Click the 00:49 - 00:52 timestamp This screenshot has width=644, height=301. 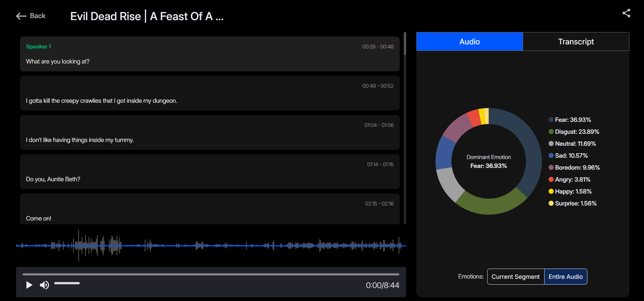click(x=378, y=86)
